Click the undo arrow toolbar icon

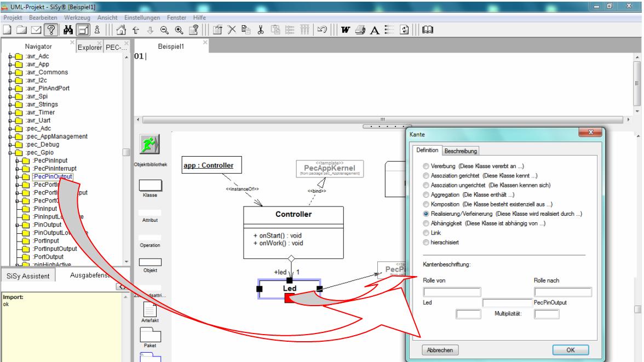pyautogui.click(x=323, y=30)
